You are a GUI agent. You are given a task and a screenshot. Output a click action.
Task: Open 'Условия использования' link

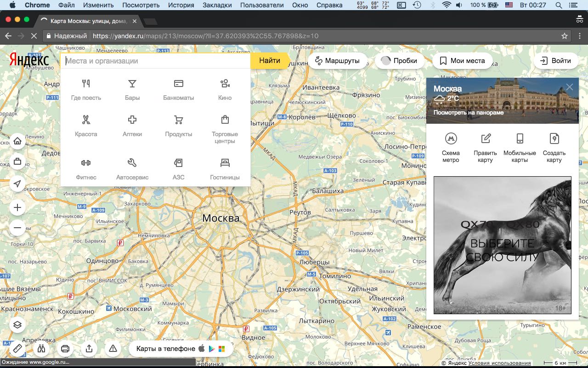tap(499, 363)
